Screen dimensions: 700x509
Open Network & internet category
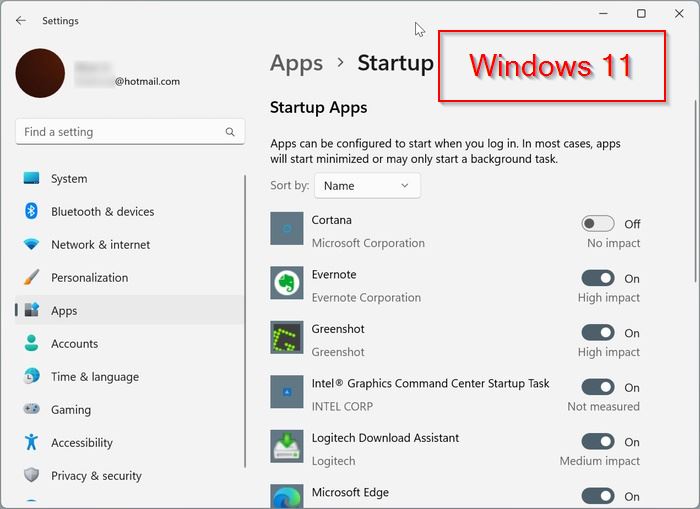pos(129,244)
